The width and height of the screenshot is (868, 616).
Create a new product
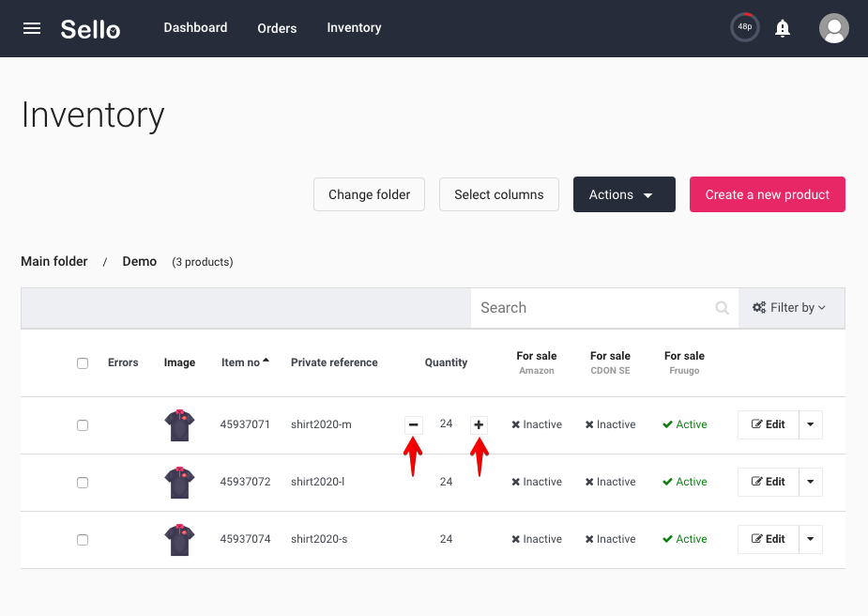768,194
